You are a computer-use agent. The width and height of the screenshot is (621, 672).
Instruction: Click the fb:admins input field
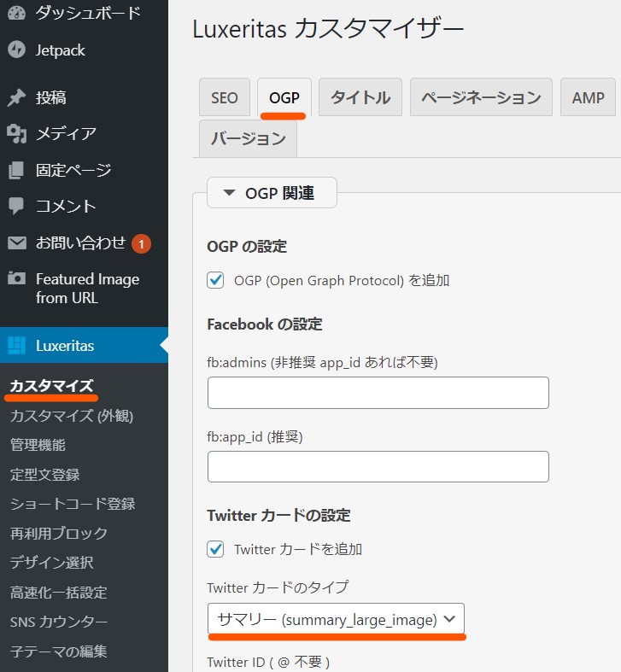[378, 393]
